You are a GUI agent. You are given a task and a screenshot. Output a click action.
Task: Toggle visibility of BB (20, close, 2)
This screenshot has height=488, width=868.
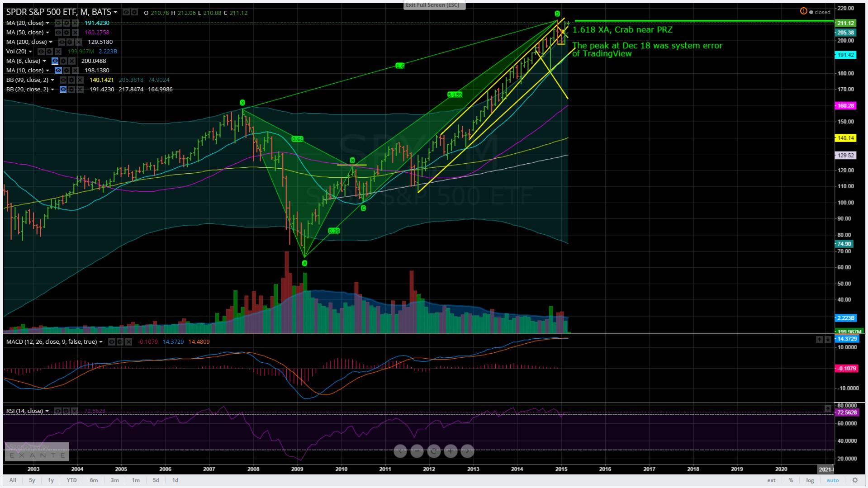(63, 89)
